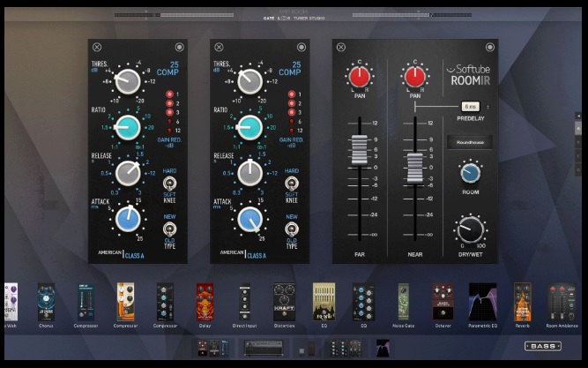Click the stepper arrows beside the predelay field
The height and width of the screenshot is (368, 588).
click(x=488, y=107)
